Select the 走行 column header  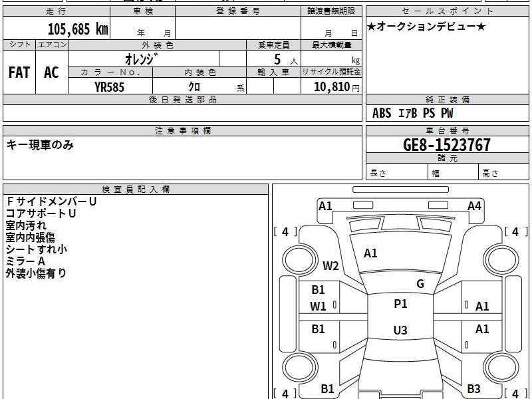point(57,11)
